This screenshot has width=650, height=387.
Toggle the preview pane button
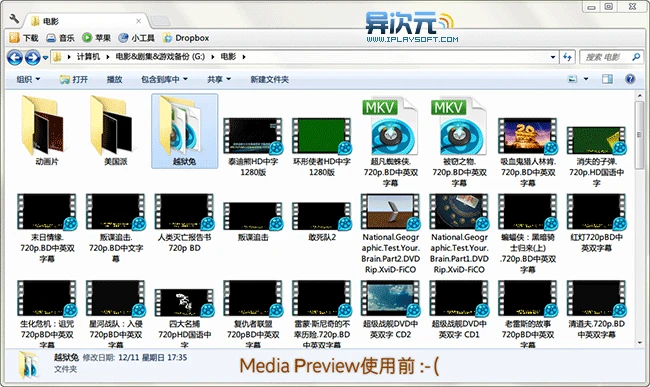[607, 79]
